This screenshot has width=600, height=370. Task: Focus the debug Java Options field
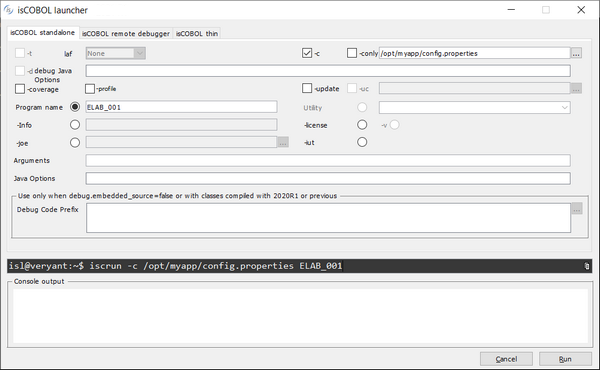[x=328, y=71]
